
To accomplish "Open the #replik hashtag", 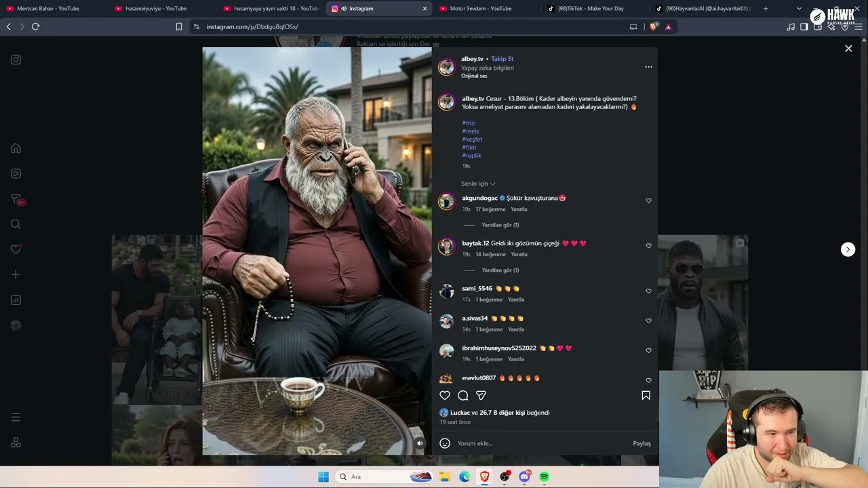I will (471, 156).
